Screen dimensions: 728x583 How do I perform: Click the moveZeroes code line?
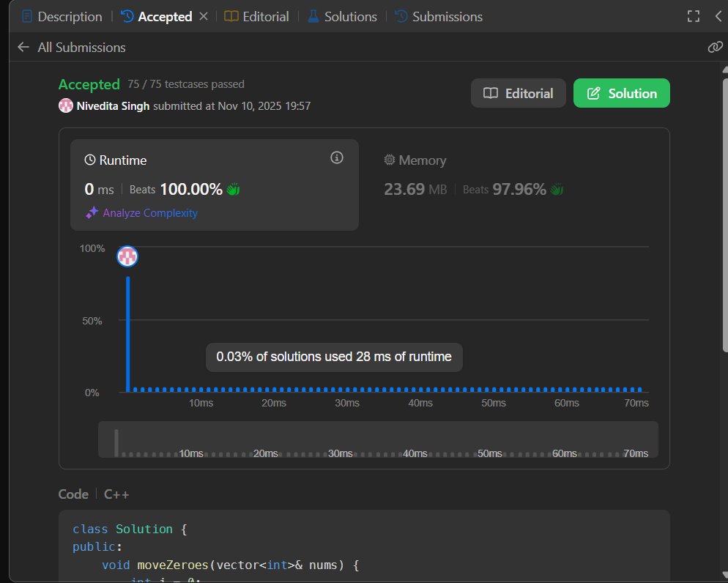pyautogui.click(x=230, y=565)
